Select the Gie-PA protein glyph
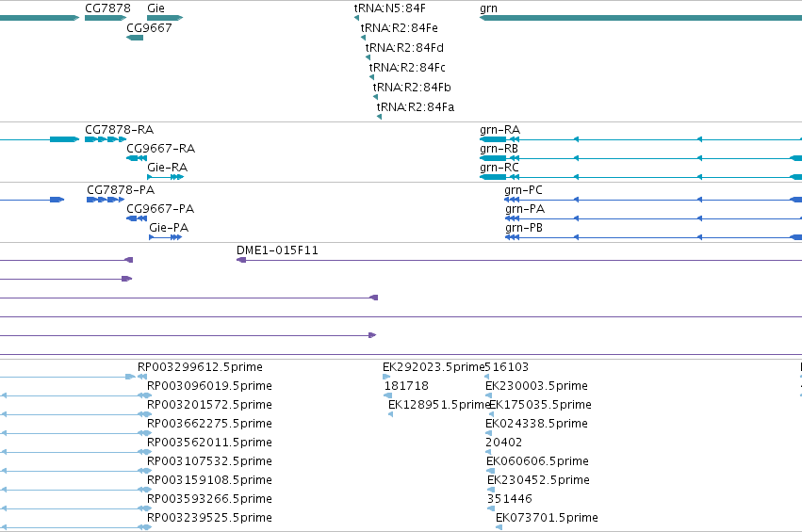The image size is (802, 532). coord(165,237)
